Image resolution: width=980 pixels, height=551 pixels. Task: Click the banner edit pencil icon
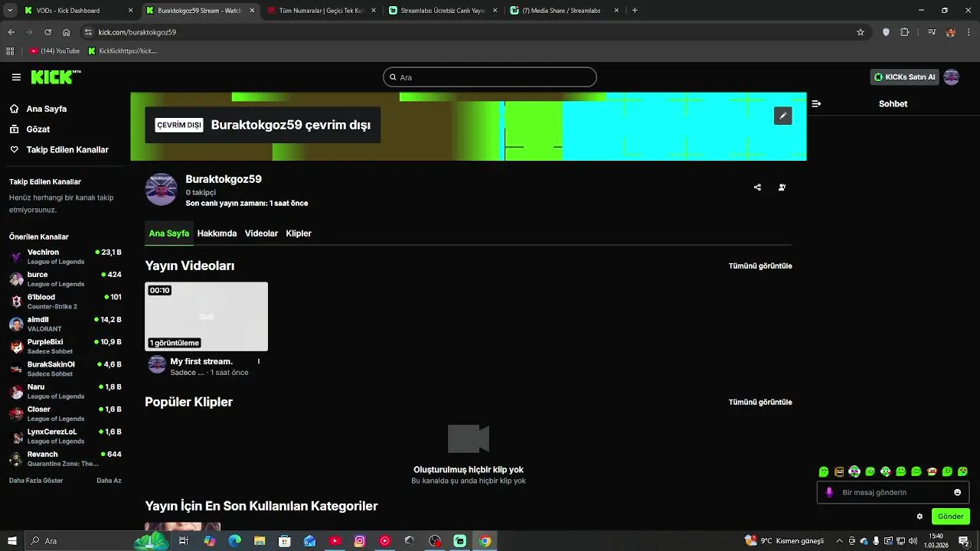point(782,116)
